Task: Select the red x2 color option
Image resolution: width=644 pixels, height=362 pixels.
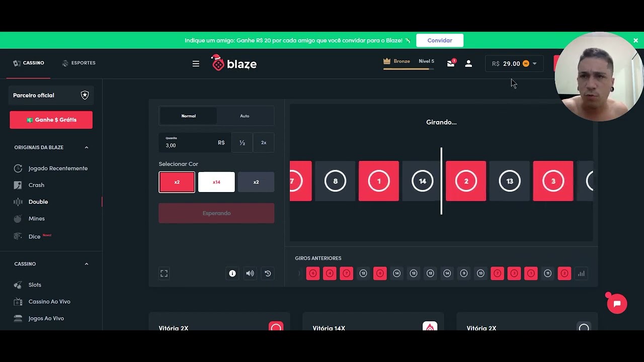Action: 177,182
